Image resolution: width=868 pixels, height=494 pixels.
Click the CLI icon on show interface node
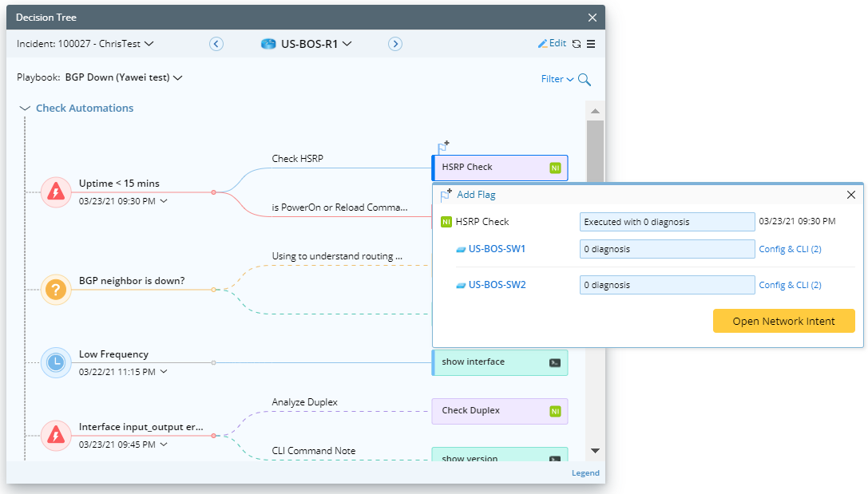[x=555, y=363]
